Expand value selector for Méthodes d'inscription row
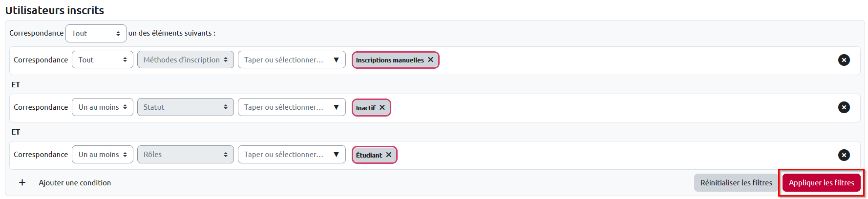Image resolution: width=868 pixels, height=199 pixels. click(336, 60)
